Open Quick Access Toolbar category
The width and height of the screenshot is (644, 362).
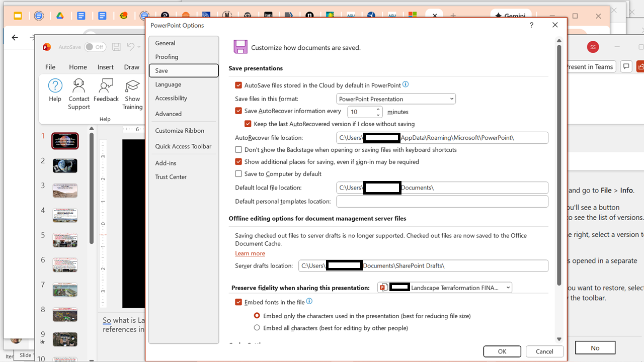(183, 146)
